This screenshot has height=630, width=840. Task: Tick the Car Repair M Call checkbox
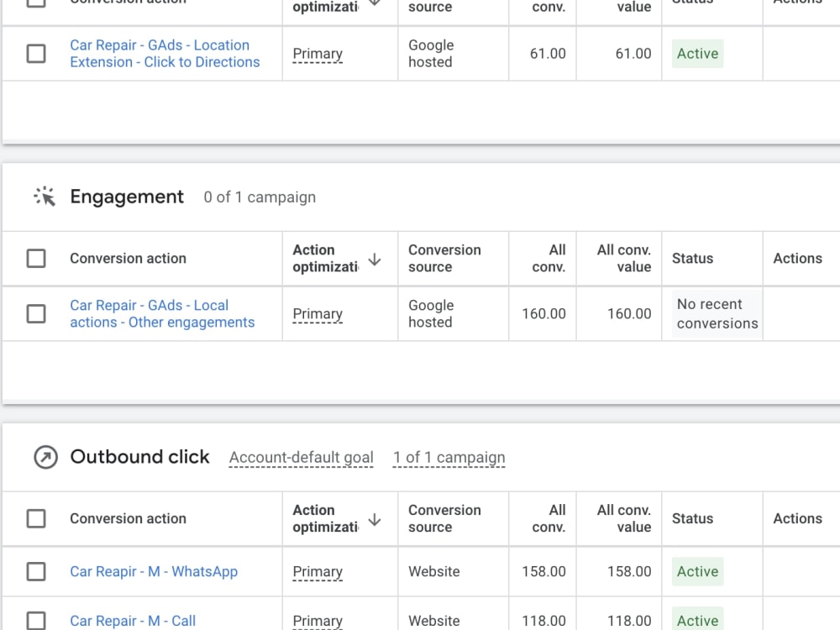[x=36, y=621]
